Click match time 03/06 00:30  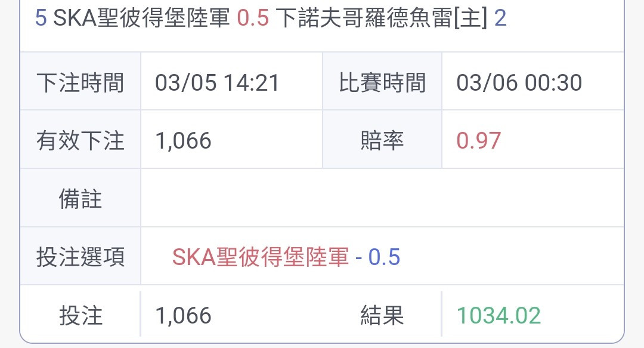pos(519,82)
